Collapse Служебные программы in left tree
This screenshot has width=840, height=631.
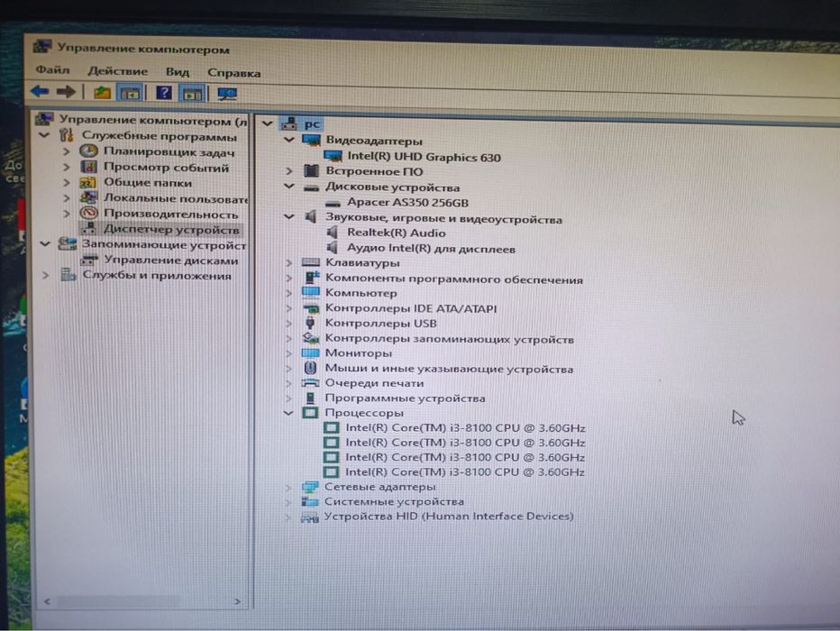(44, 135)
